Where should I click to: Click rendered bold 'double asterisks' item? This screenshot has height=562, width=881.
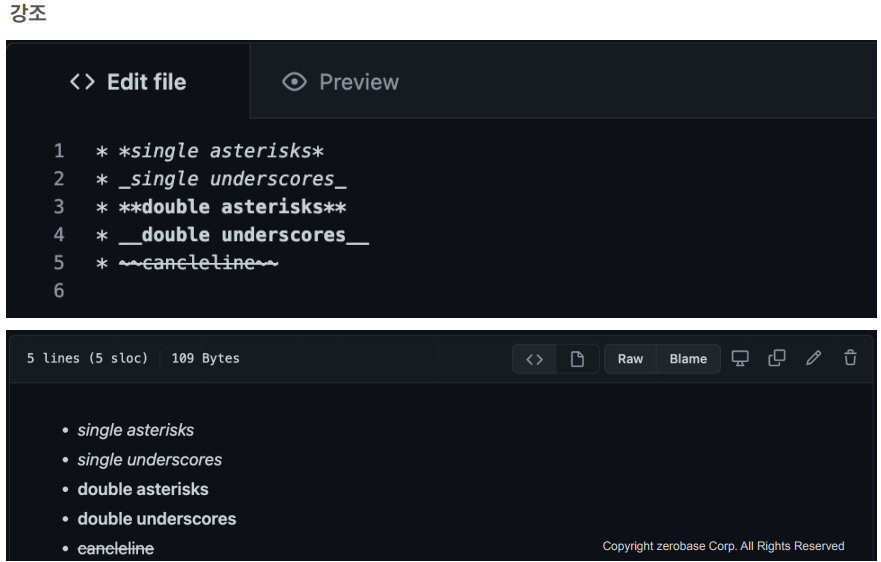(143, 489)
